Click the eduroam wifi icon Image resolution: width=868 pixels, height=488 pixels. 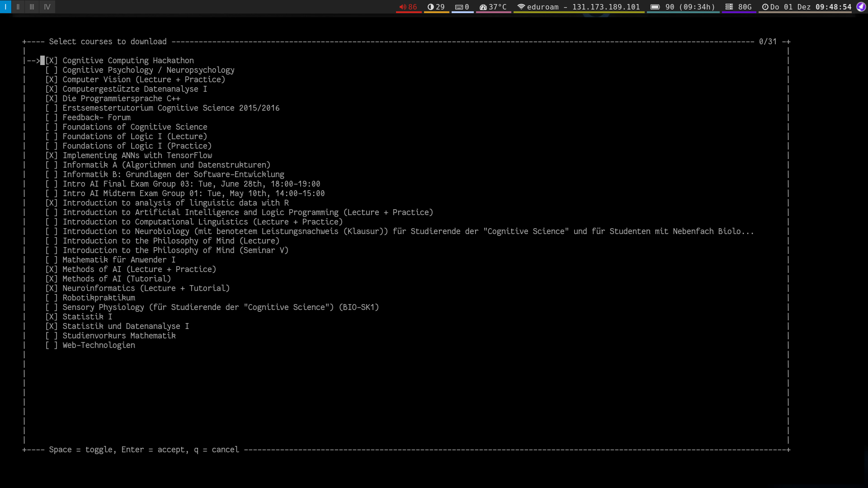(521, 7)
